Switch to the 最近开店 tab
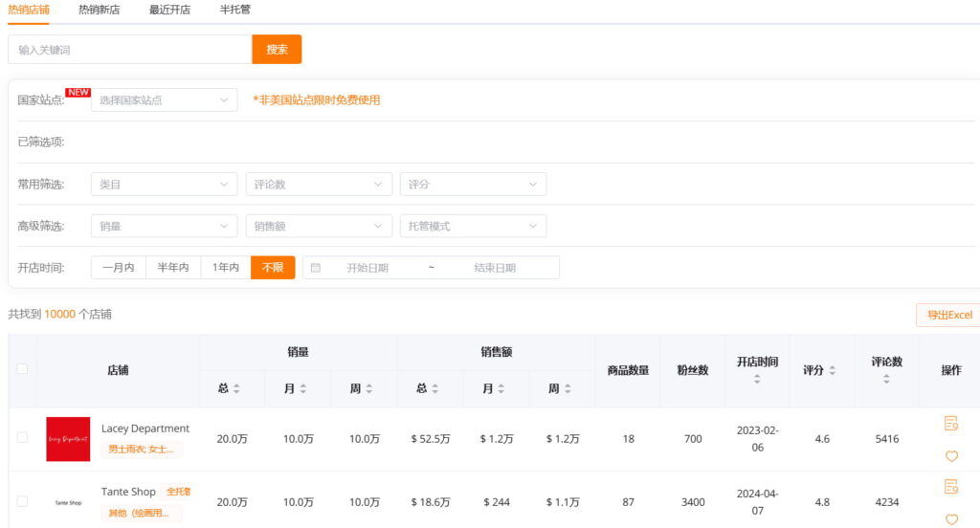The image size is (980, 528). pyautogui.click(x=169, y=10)
